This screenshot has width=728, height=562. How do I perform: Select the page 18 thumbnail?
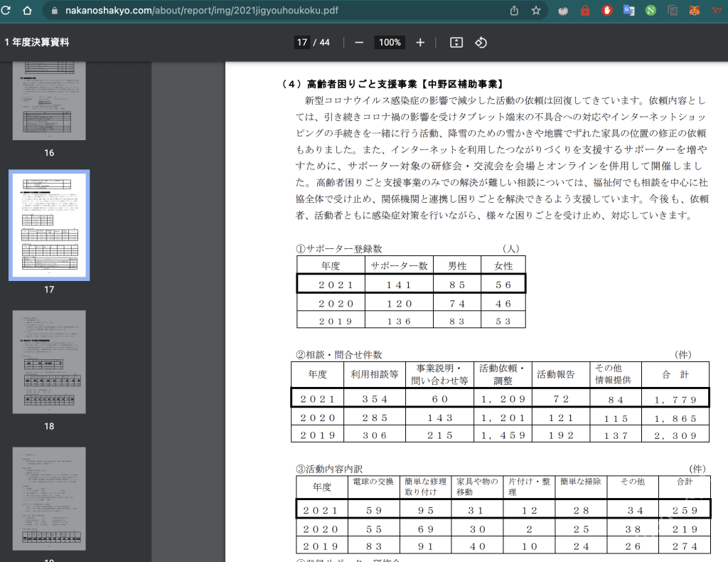(x=49, y=364)
